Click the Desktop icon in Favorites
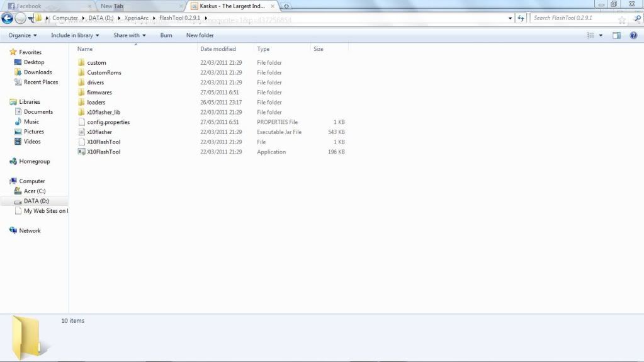644x362 pixels. (x=18, y=62)
